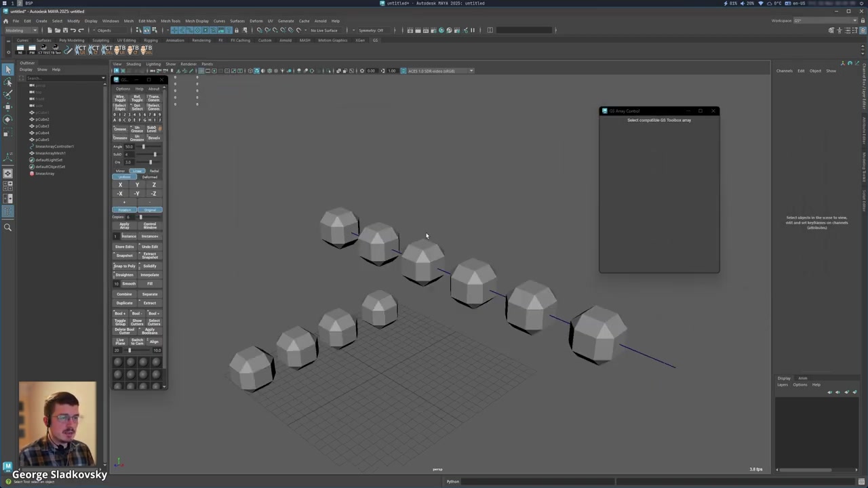Click the Maya home icon
This screenshot has height=488, width=868.
6,21
